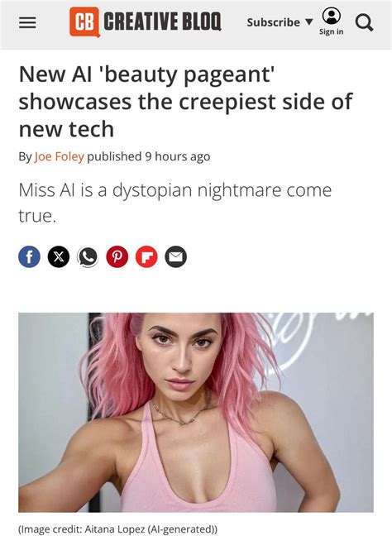Image resolution: width=392 pixels, height=555 pixels.
Task: Share the article to Flipboard
Action: [x=146, y=256]
